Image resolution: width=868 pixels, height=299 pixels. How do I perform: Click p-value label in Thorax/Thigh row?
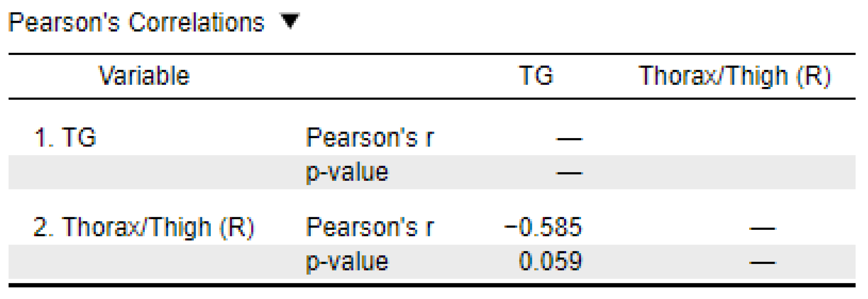[x=347, y=262]
